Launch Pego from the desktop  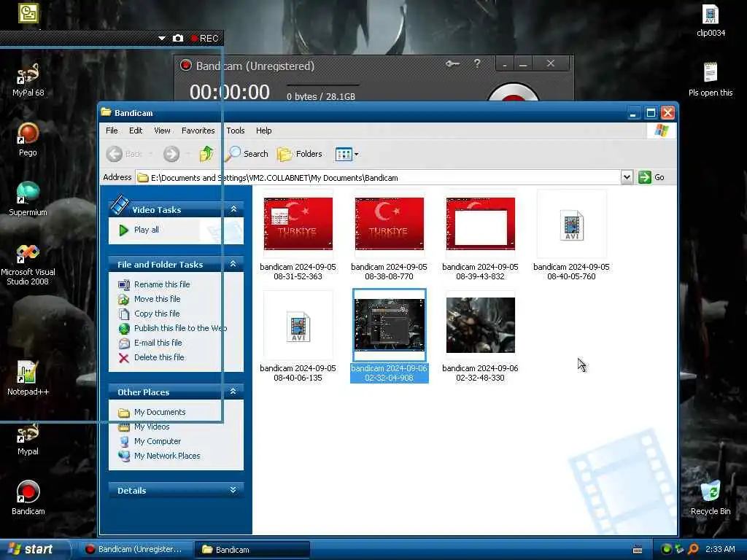pyautogui.click(x=28, y=139)
